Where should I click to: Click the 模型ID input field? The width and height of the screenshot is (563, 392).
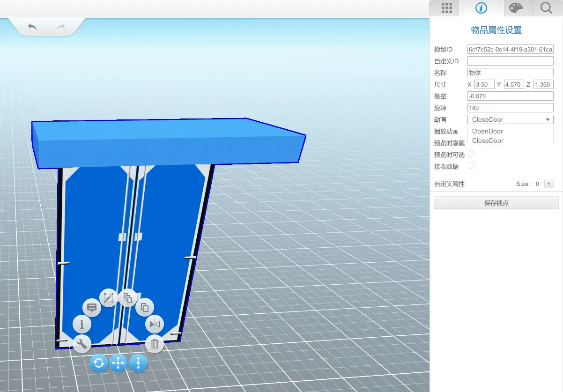point(511,49)
